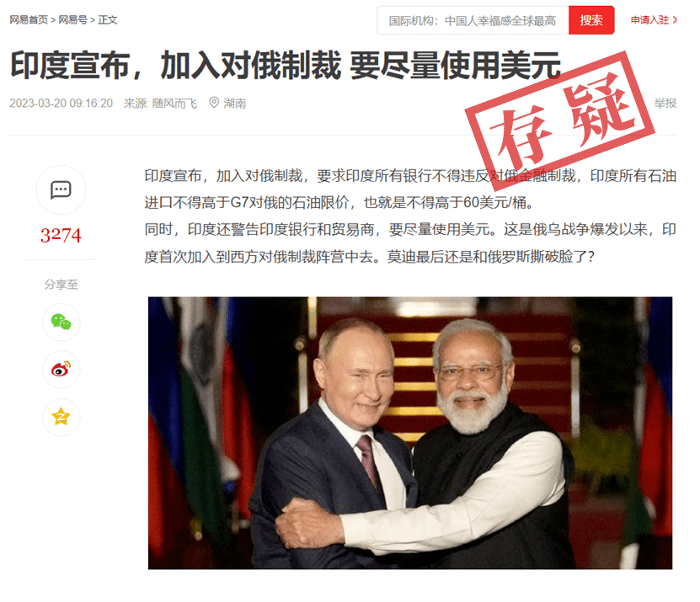Share article to WeChat
Viewport: 700px width, 602px height.
61,322
